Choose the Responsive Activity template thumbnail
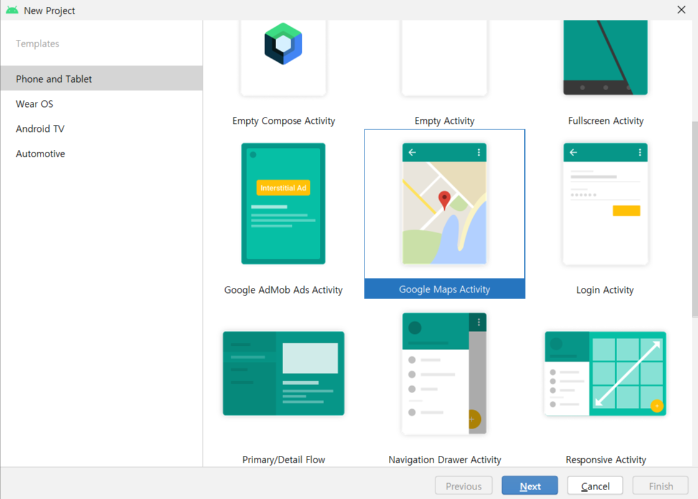 pos(605,373)
